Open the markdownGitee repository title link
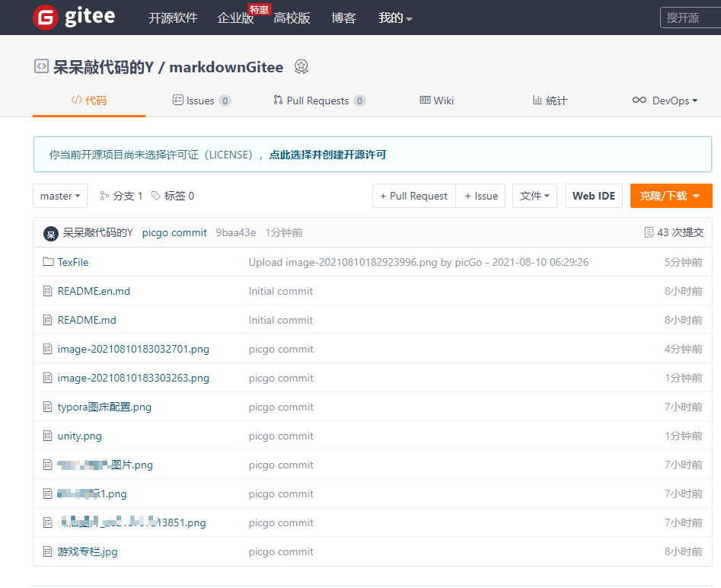Viewport: 721px width, 588px height. click(x=226, y=67)
